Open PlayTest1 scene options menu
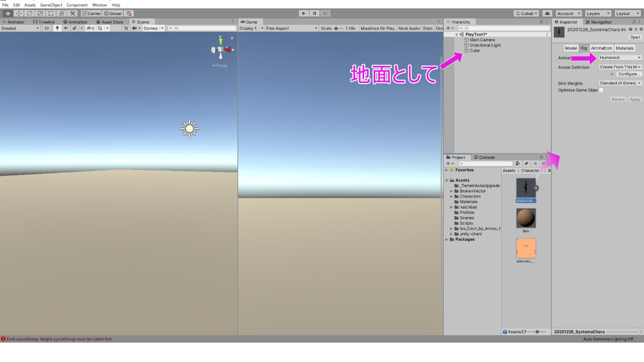The image size is (644, 362). pos(547,34)
